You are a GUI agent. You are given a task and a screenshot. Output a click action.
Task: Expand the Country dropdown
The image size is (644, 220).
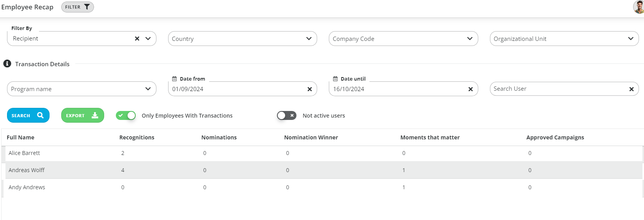pyautogui.click(x=243, y=39)
